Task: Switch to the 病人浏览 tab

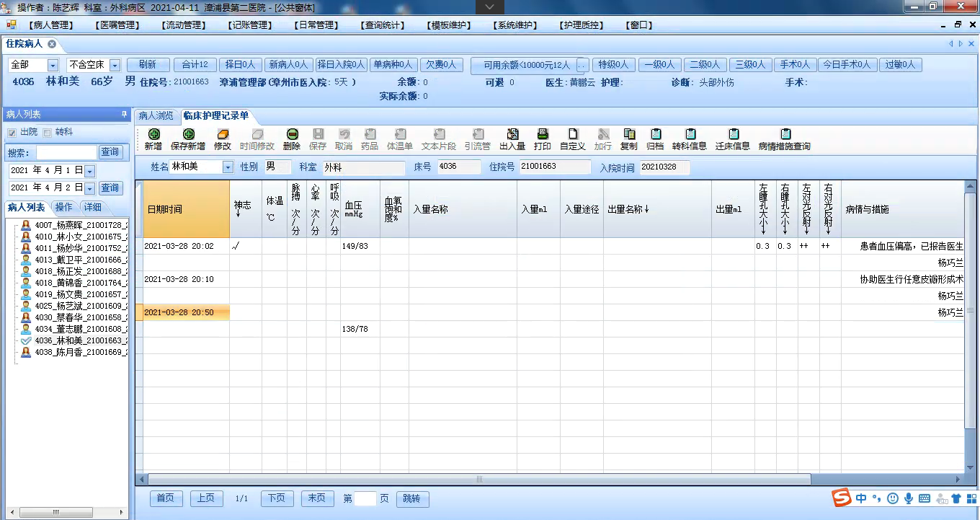Action: click(x=156, y=115)
